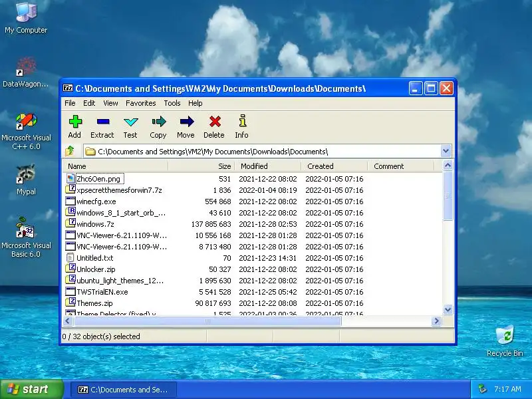Sort files by Modified column
The image size is (532, 399).
[x=268, y=166]
